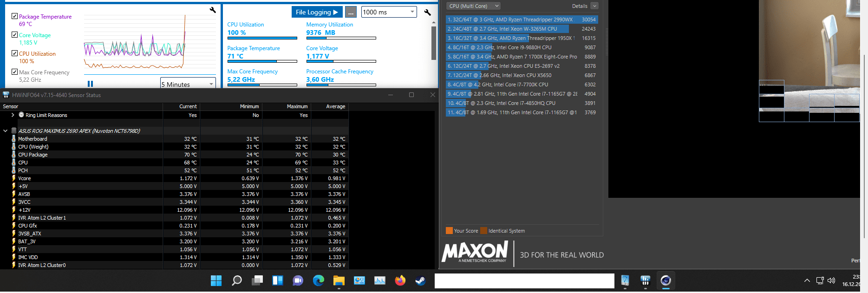Click the IMC VDD voltage bolt icon
This screenshot has height=293, width=868.
point(14,257)
